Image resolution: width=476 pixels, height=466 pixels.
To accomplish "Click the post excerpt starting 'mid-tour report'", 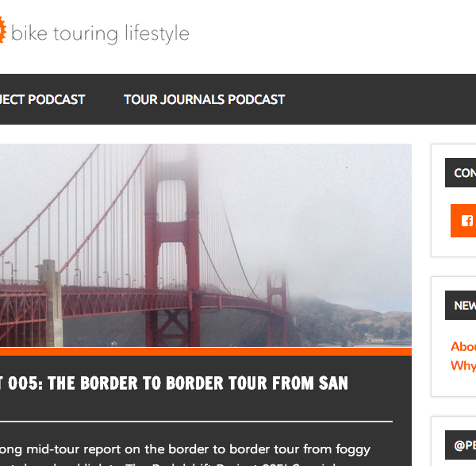I will [185, 449].
